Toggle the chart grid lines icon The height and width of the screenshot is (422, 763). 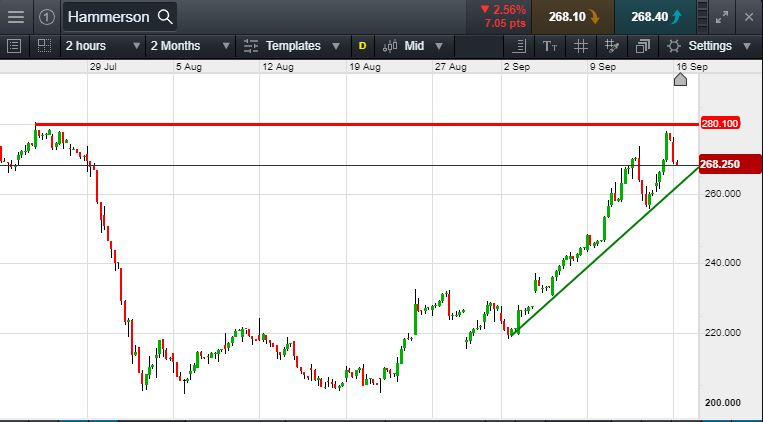coord(581,46)
